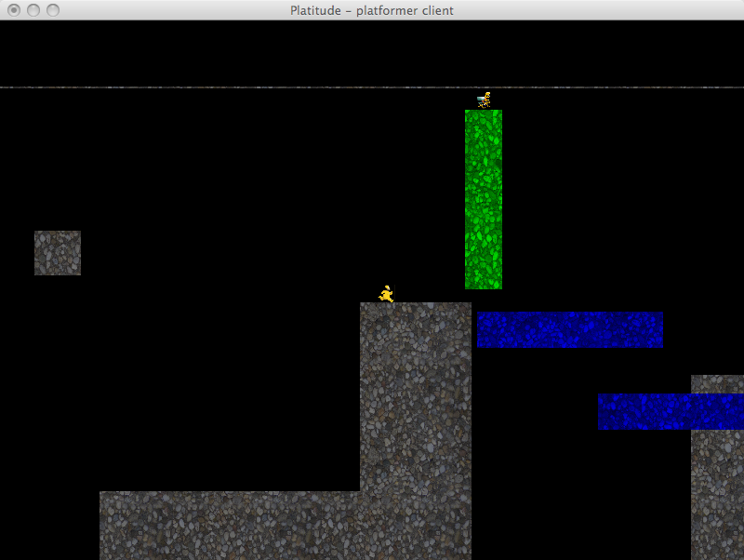Click the top surface of the central stone tower

[416, 306]
